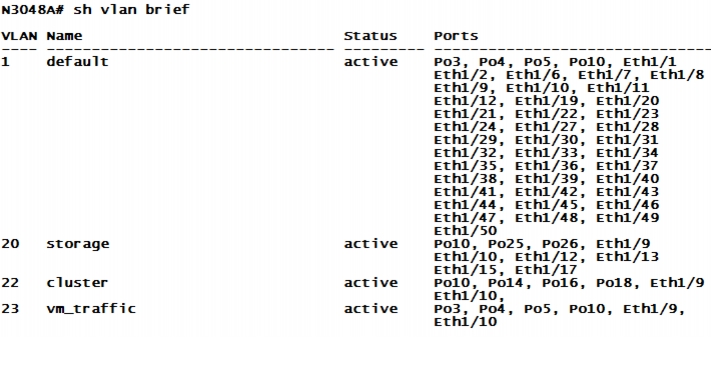Select port Eth1/50 in default VLAN
This screenshot has height=368, width=711.
465,231
